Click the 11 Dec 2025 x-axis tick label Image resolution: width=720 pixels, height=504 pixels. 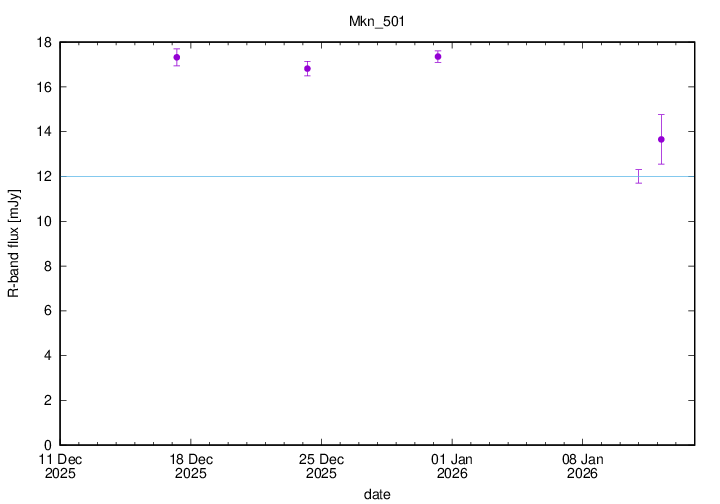pyautogui.click(x=60, y=466)
